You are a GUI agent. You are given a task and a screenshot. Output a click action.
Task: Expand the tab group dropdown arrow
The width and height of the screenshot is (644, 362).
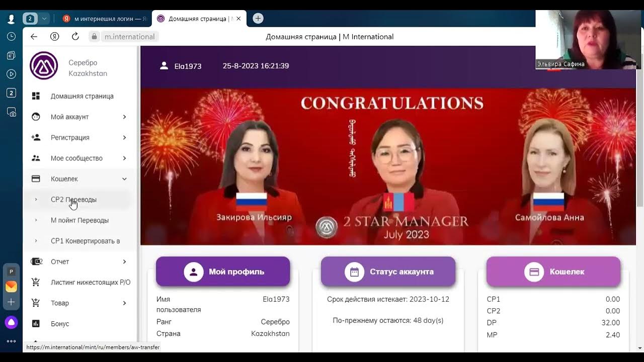[x=44, y=19]
